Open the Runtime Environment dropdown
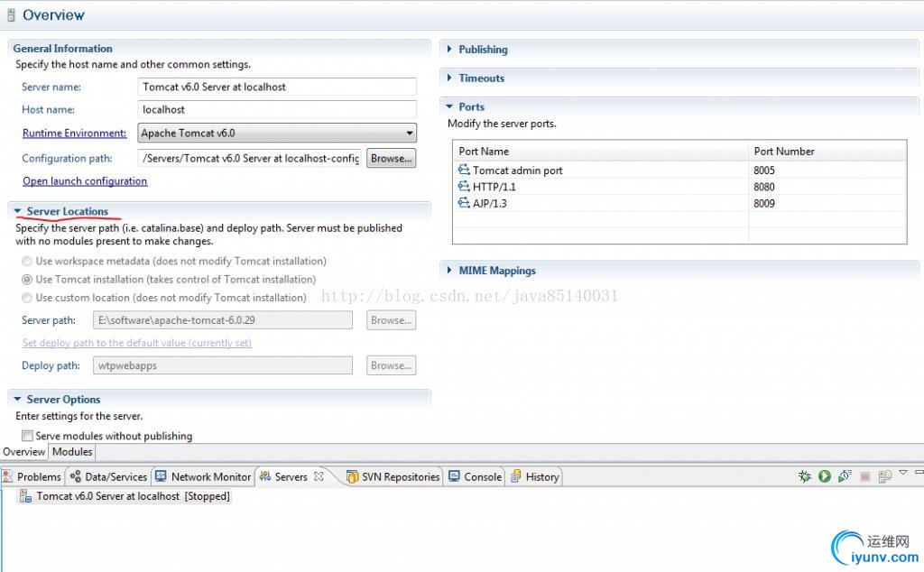Image resolution: width=924 pixels, height=572 pixels. tap(277, 134)
